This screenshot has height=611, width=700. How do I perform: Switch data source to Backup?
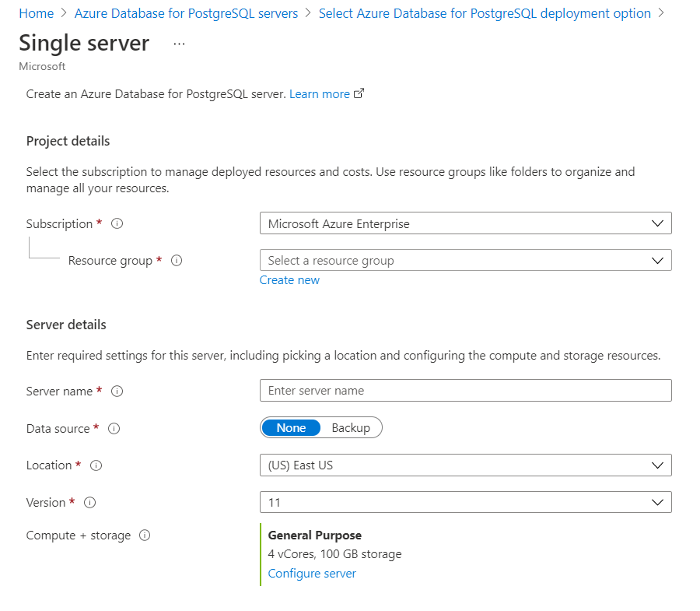pyautogui.click(x=351, y=428)
